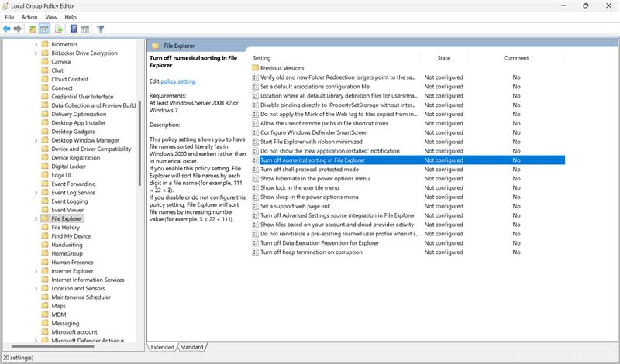This screenshot has width=620, height=364.
Task: Click the Up one level folder icon
Action: 33,29
